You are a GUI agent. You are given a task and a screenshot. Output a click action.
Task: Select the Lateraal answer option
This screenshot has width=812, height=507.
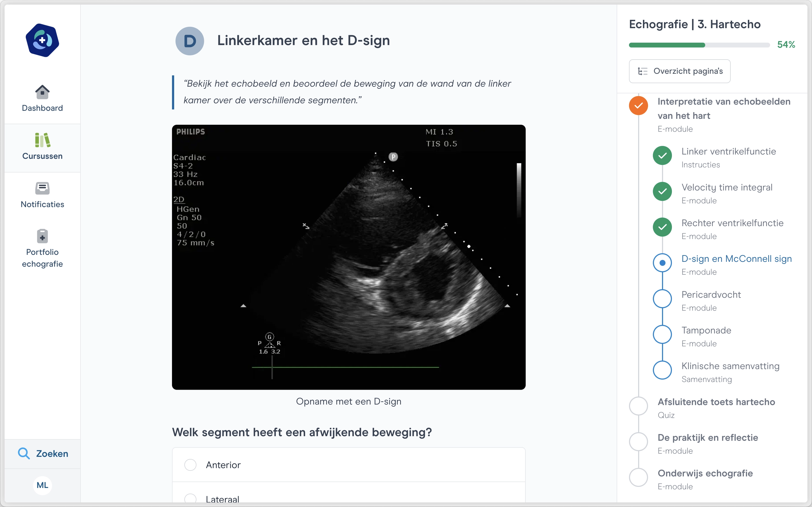click(191, 499)
